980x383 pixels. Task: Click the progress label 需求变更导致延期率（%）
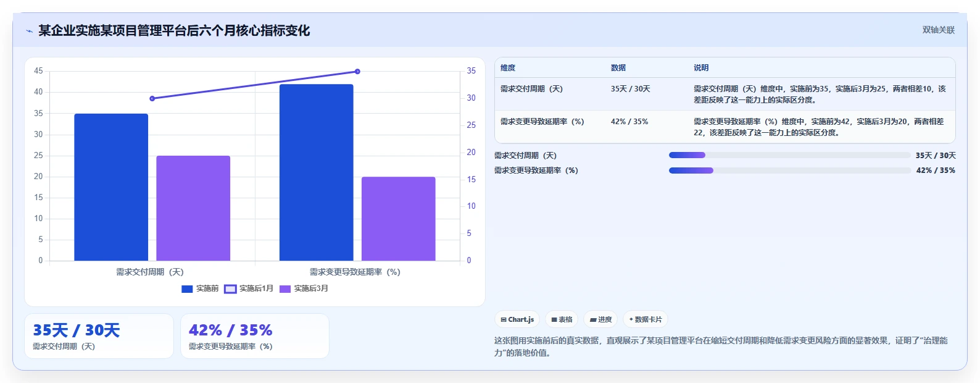click(x=536, y=170)
